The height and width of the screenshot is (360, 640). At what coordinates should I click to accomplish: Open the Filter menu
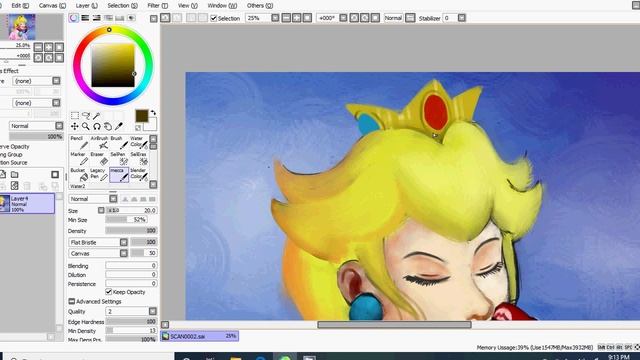pyautogui.click(x=158, y=6)
